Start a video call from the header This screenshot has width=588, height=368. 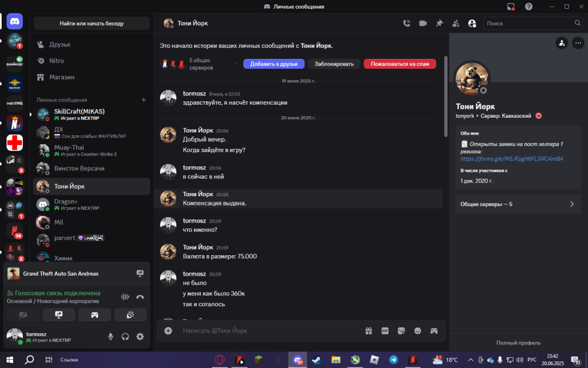click(x=422, y=23)
